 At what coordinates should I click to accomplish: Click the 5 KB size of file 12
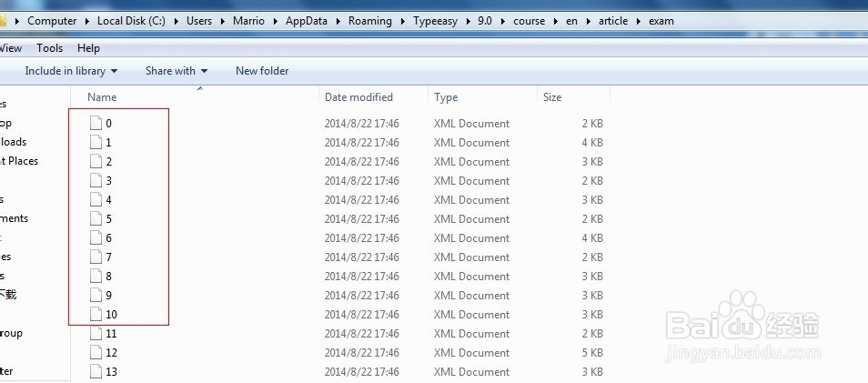(592, 353)
